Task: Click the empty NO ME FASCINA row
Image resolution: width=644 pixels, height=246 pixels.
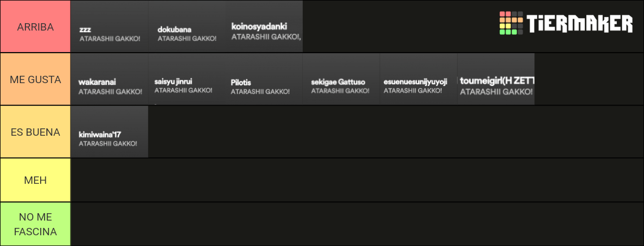Action: point(357,224)
